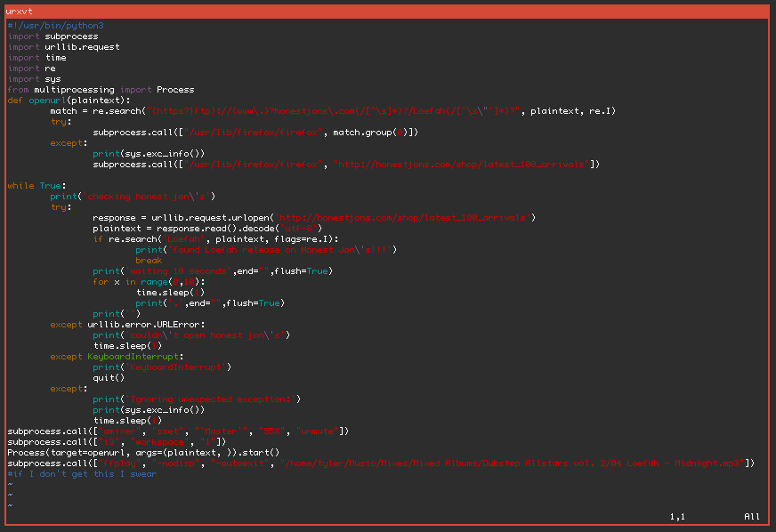Click the latest_100_arrivals URL in the except block
This screenshot has width=776, height=532.
462,165
